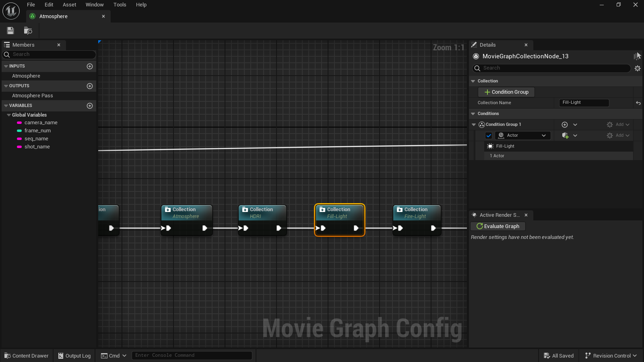Click the console command input

(x=192, y=355)
